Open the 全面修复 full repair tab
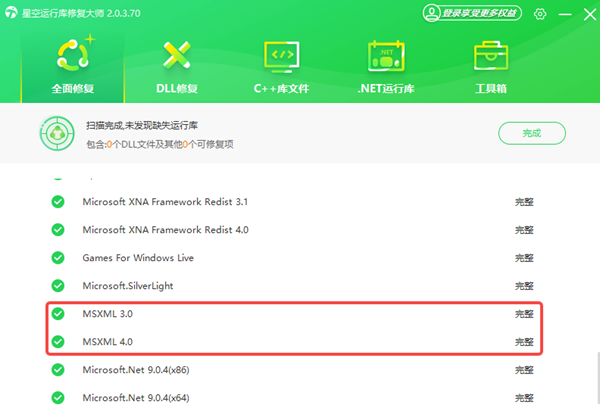This screenshot has width=600, height=411. [73, 67]
